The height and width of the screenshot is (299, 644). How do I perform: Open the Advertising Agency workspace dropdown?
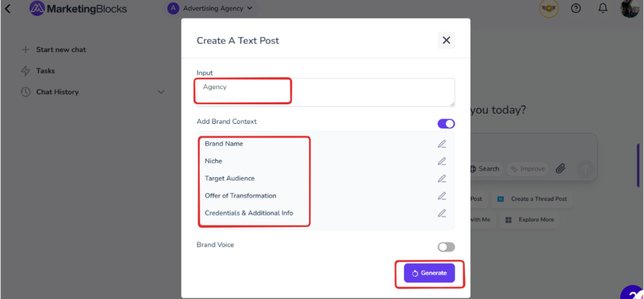(210, 8)
